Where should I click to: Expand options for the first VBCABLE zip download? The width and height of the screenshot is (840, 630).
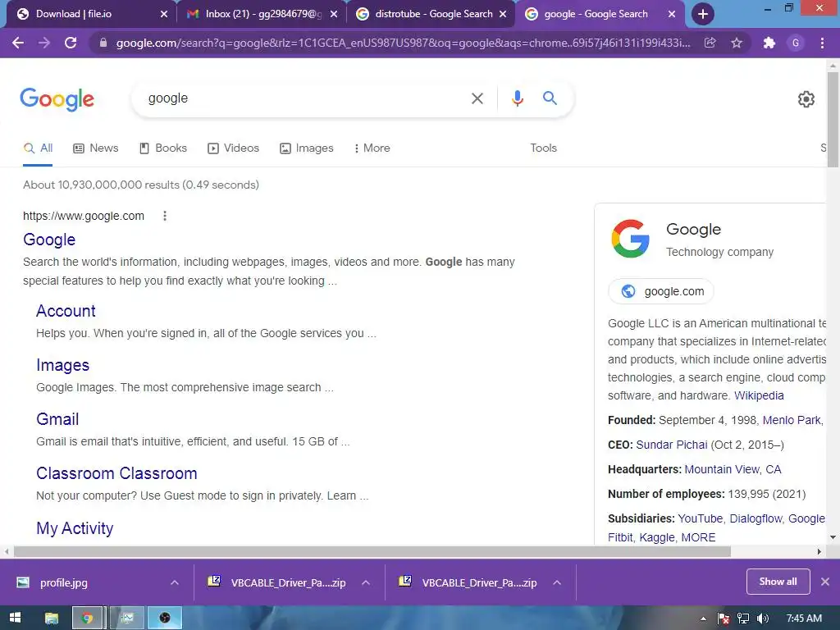[365, 582]
